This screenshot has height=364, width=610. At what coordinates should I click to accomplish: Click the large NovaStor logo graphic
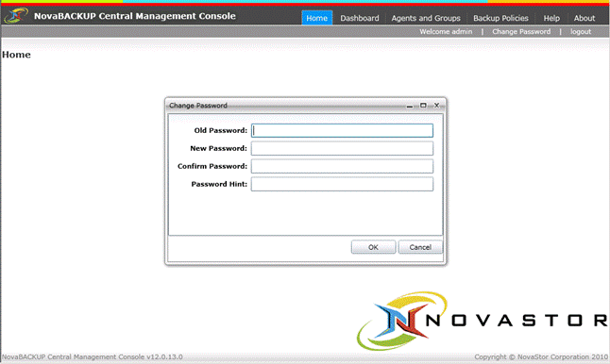tap(482, 321)
